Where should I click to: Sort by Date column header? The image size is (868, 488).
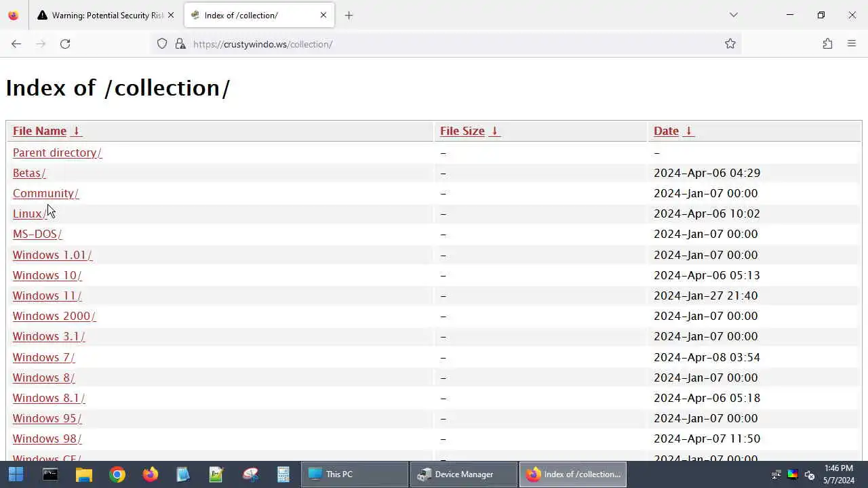click(x=666, y=131)
